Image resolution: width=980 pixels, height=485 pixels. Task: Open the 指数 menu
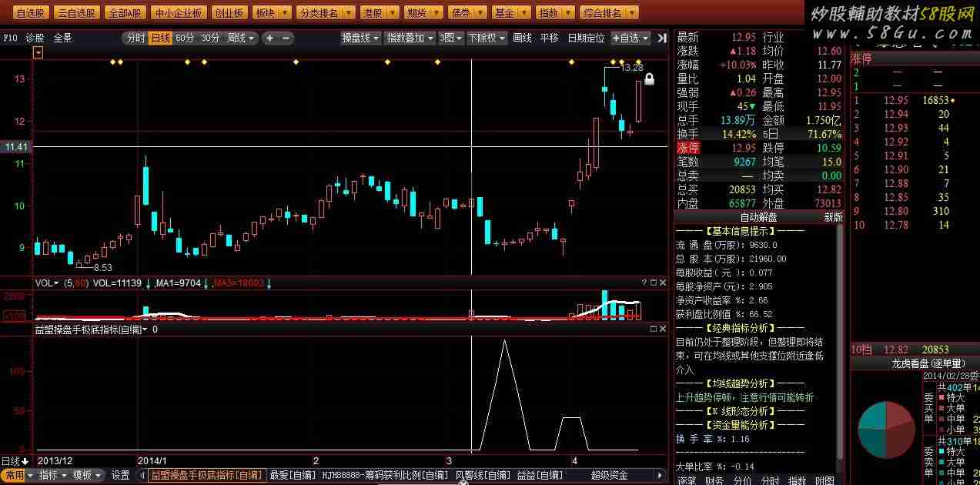556,13
